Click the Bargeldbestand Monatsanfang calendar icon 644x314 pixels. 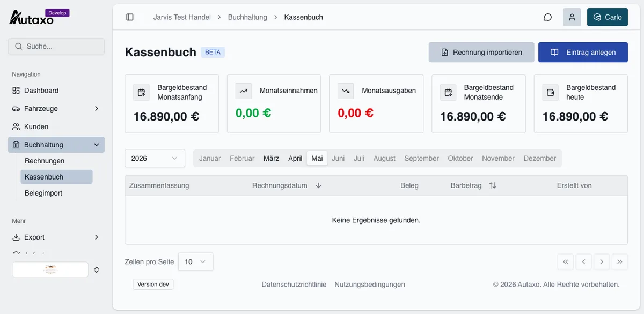[142, 92]
